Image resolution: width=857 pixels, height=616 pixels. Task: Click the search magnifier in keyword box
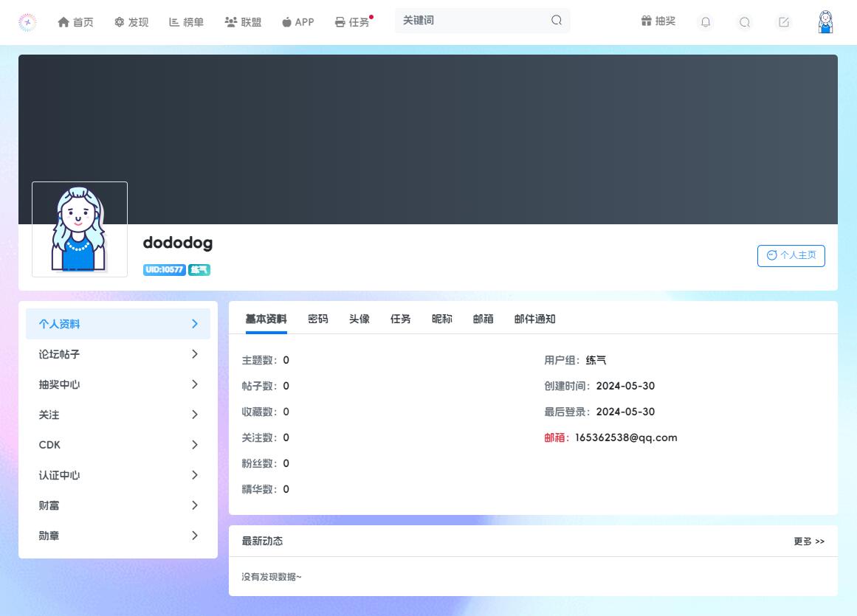click(557, 21)
